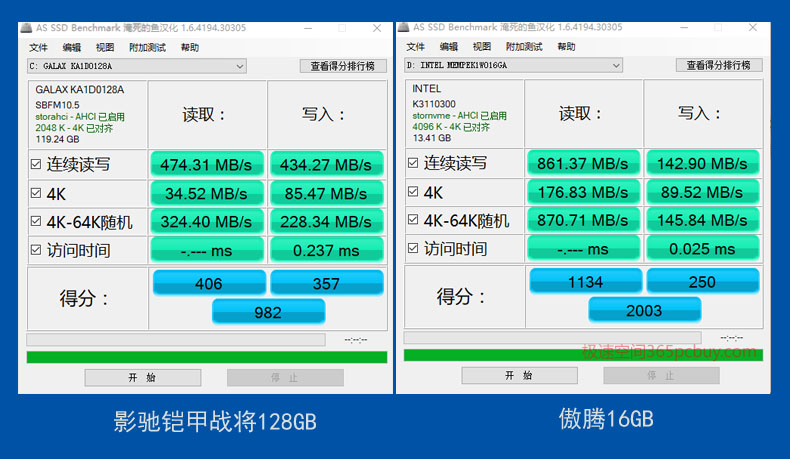The width and height of the screenshot is (790, 459).
Task: Click the write access time 0.237 ms
Action: (x=326, y=250)
